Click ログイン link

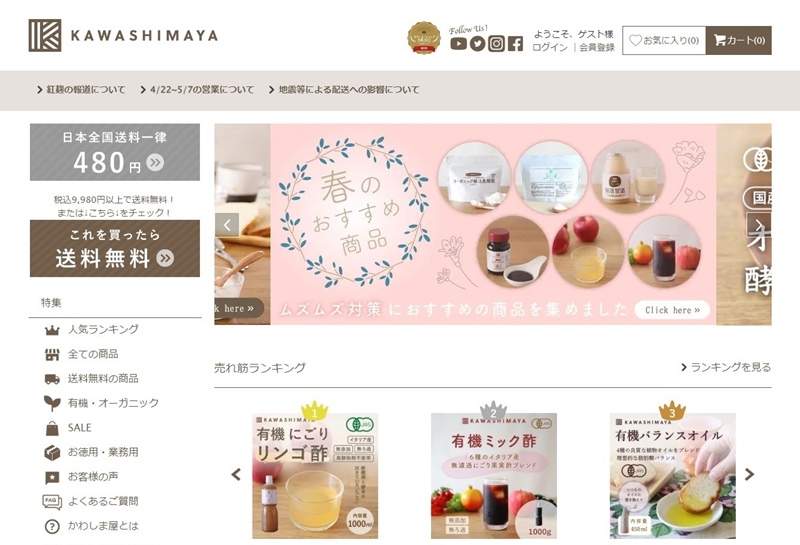pos(549,47)
